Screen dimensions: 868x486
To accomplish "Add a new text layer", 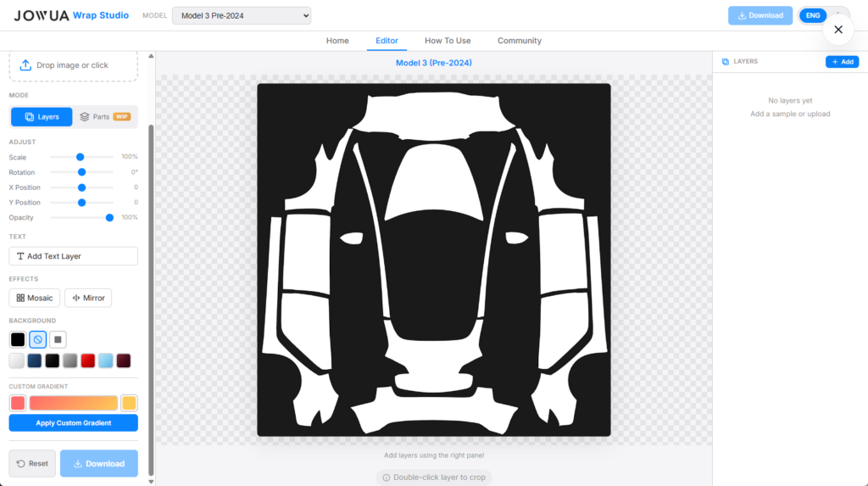I will [73, 256].
